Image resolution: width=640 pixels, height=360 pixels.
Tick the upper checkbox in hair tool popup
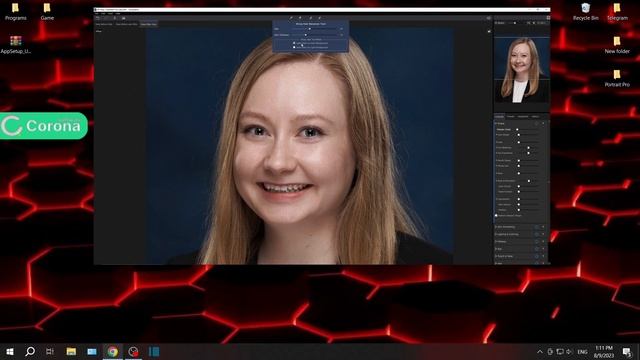[294, 43]
